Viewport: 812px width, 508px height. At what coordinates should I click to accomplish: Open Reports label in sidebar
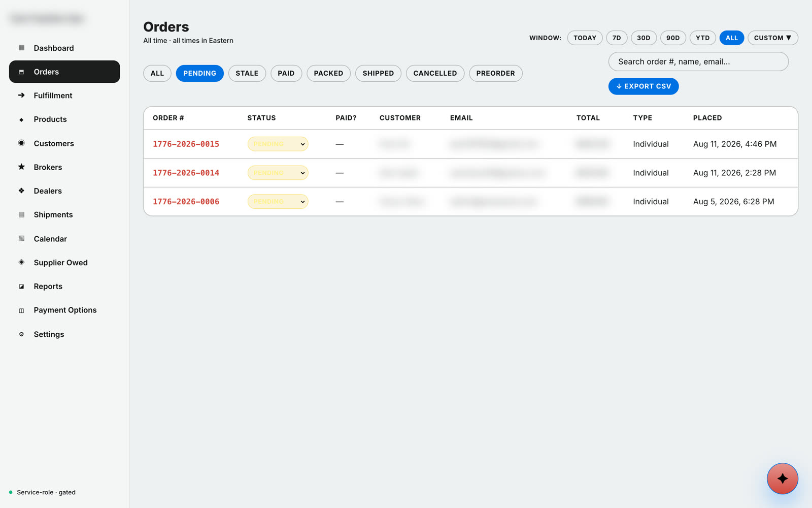point(48,287)
